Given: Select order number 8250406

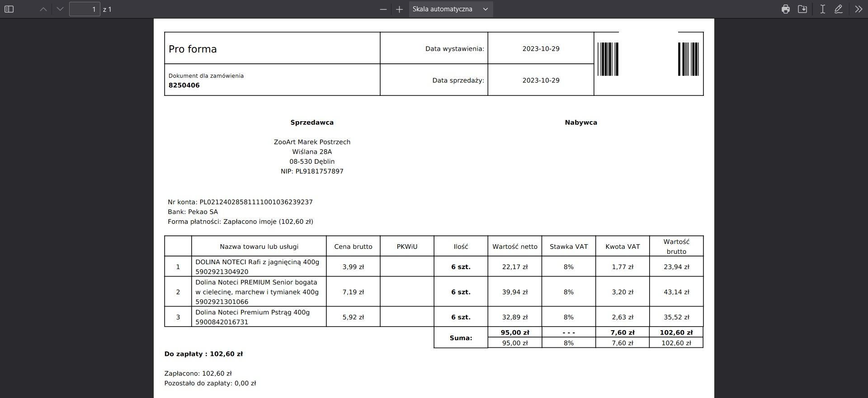Looking at the screenshot, I should point(184,85).
